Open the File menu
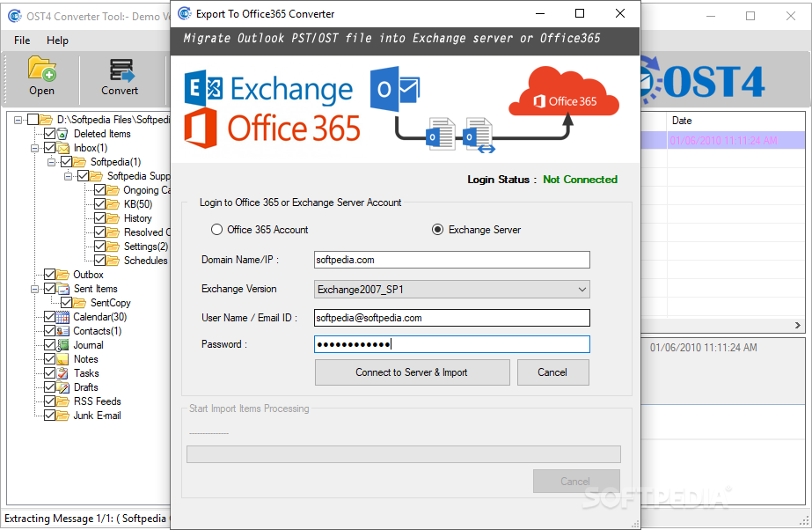 tap(22, 40)
